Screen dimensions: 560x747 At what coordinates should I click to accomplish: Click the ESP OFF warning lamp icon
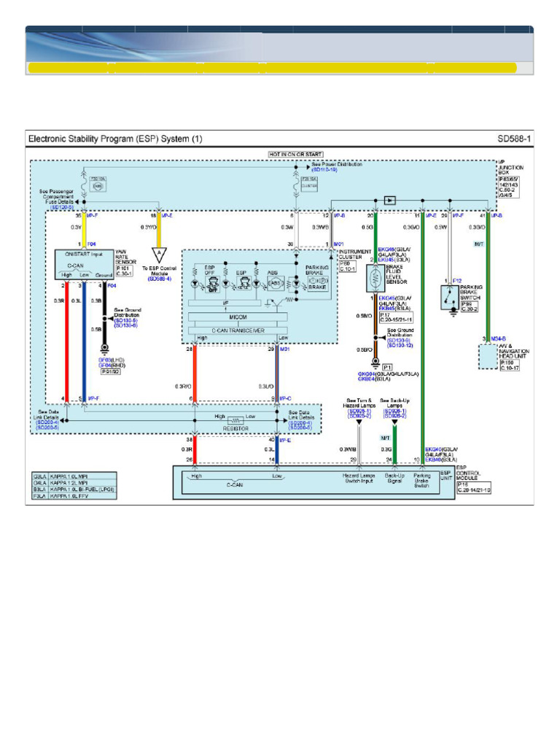(212, 285)
